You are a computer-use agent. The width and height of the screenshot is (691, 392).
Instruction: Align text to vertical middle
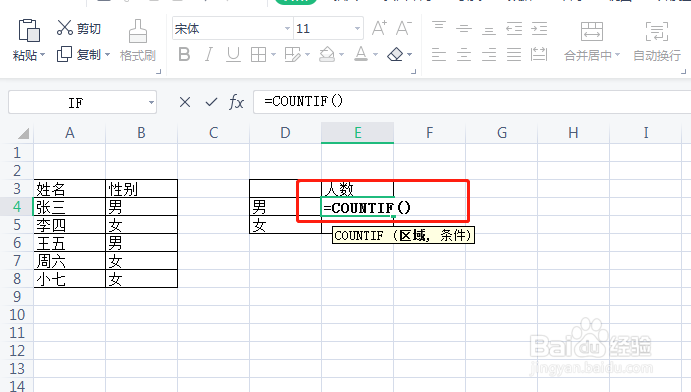[x=464, y=29]
